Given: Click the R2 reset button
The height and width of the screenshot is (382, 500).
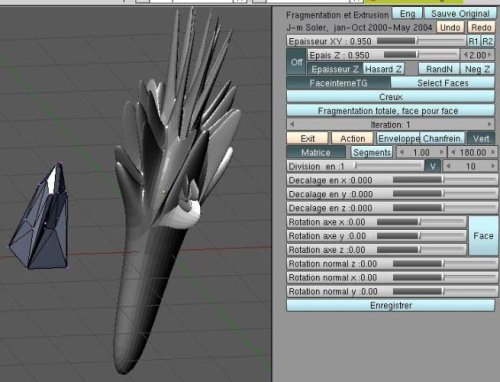Looking at the screenshot, I should 487,41.
